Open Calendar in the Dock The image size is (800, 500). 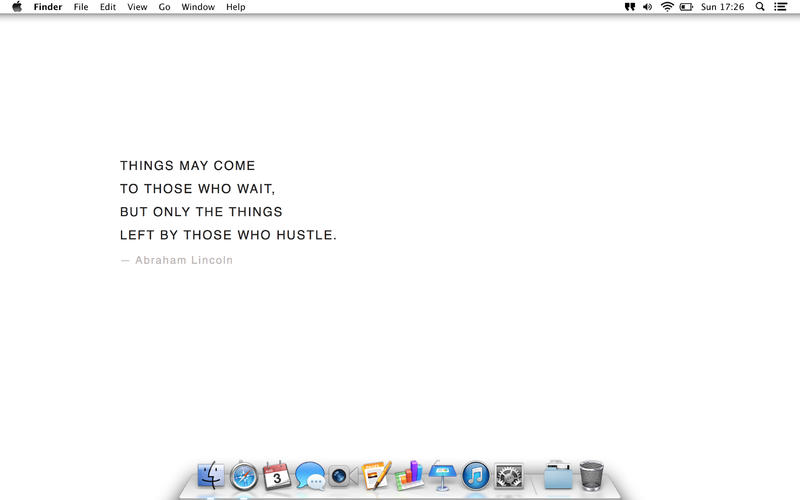coord(277,476)
